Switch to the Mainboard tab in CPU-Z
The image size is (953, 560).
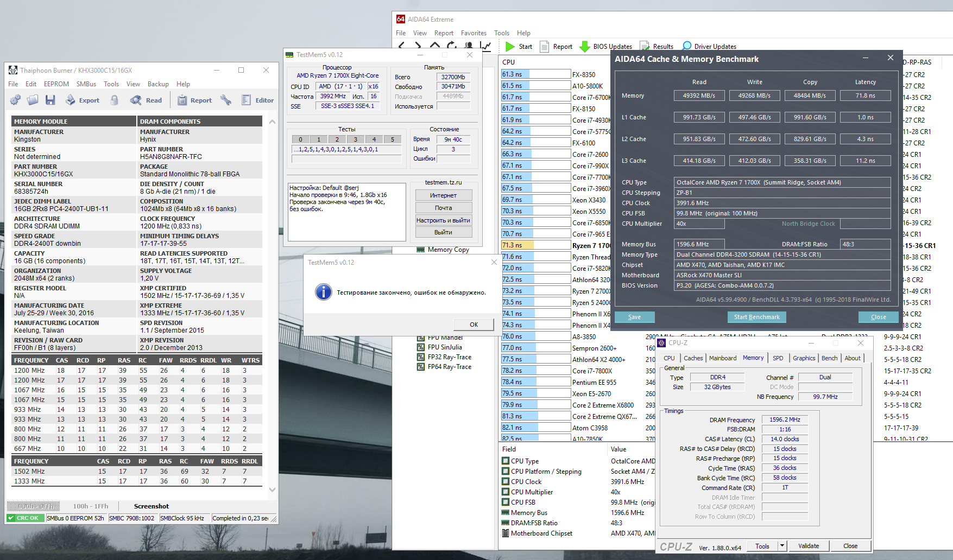point(723,358)
